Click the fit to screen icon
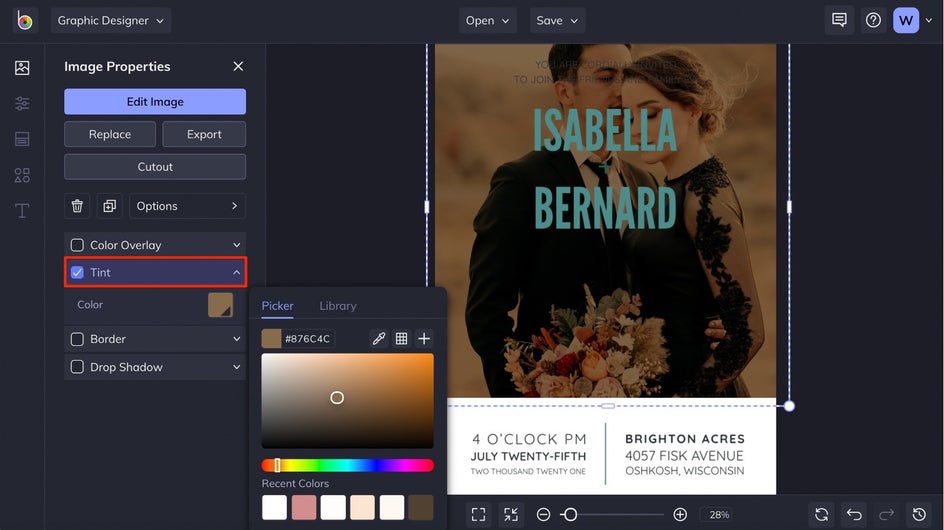The width and height of the screenshot is (944, 530). click(x=479, y=514)
